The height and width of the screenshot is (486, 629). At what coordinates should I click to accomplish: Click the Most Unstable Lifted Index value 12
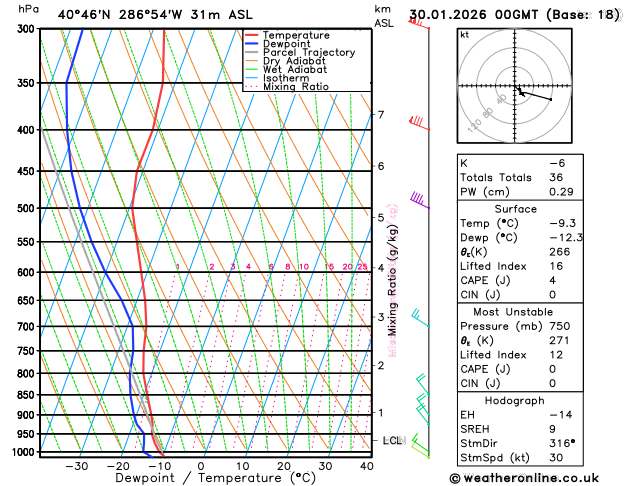click(x=556, y=355)
